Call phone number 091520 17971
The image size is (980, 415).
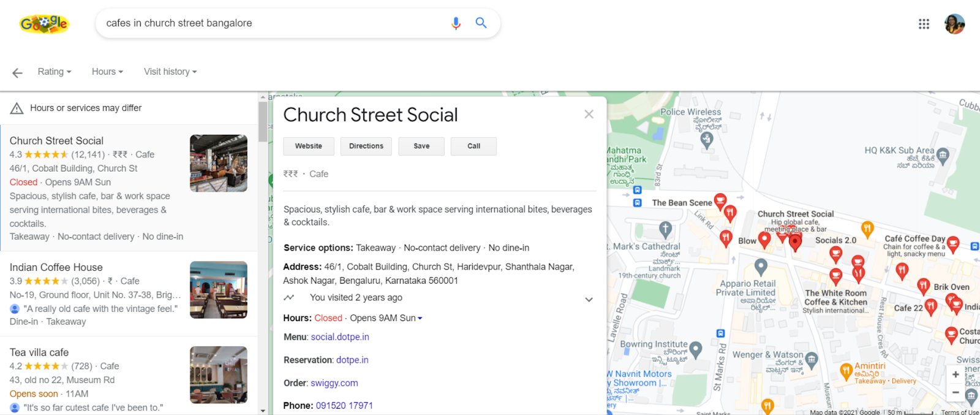click(344, 406)
